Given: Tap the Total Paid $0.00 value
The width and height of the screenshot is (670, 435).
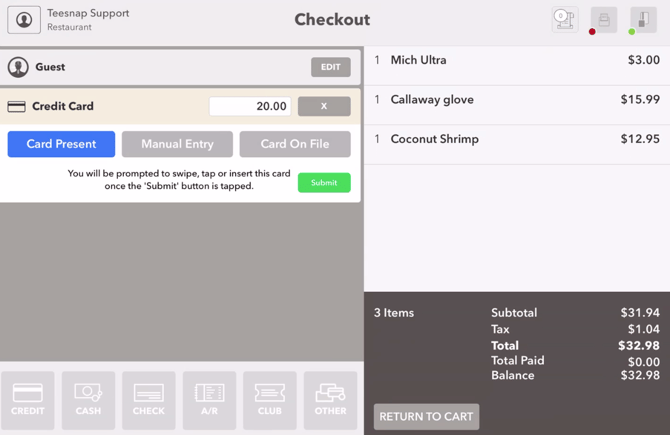Looking at the screenshot, I should point(644,362).
